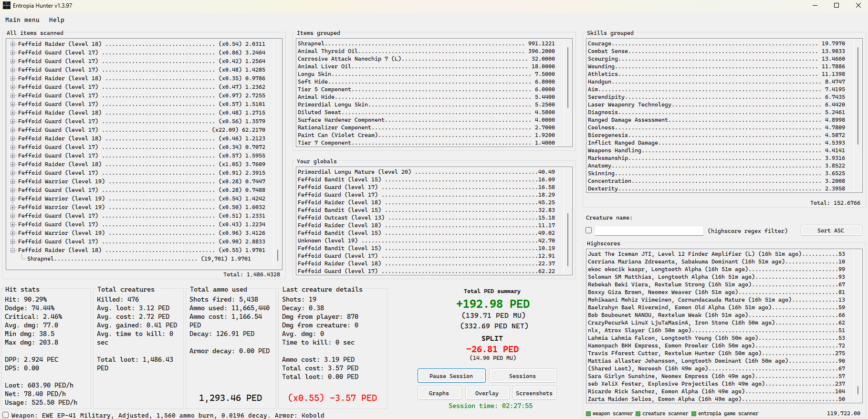Click the Entropia Hunter app icon in title bar
Viewport: 868px width, 419px height.
pyautogui.click(x=7, y=6)
